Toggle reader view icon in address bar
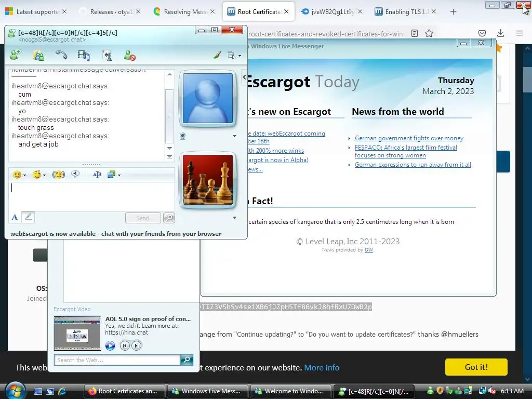532x399 pixels. 414,33
